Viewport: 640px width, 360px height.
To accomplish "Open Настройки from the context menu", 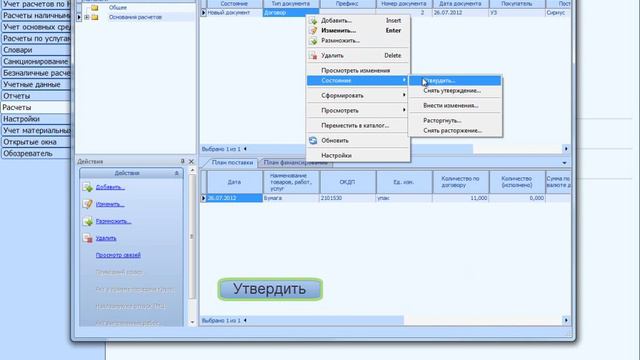I will coord(358,156).
